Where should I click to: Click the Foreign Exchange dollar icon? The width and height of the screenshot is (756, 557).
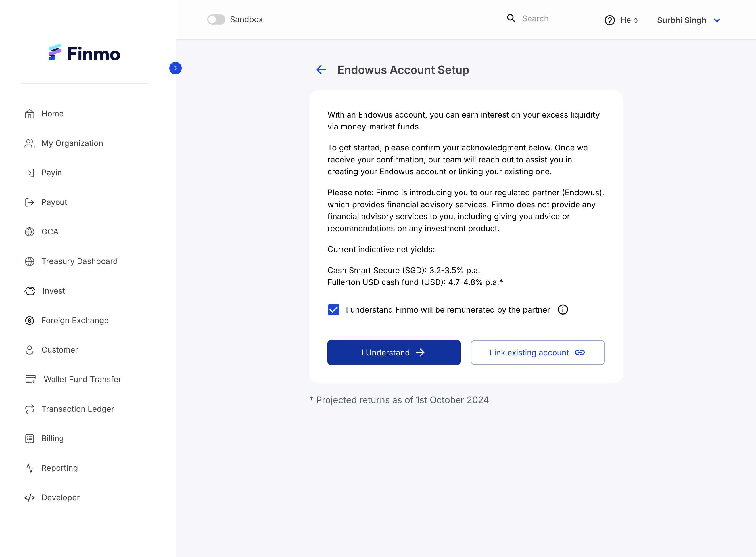pyautogui.click(x=30, y=321)
